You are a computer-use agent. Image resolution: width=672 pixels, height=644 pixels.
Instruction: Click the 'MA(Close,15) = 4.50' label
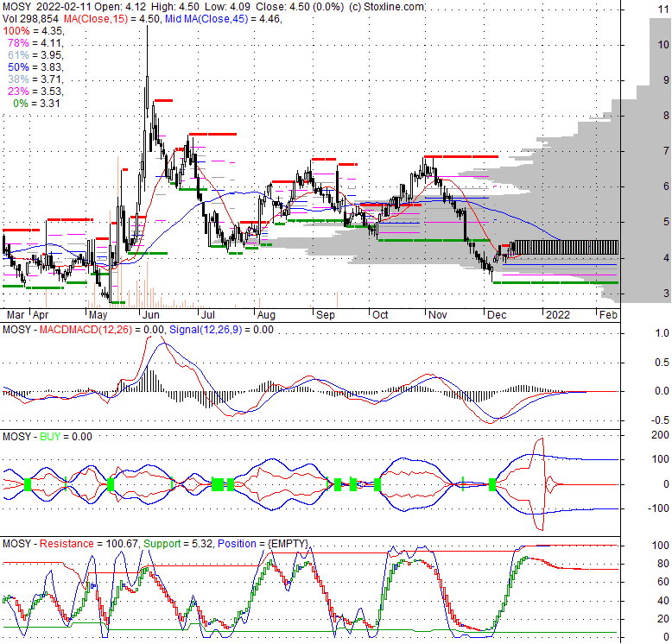[112, 19]
